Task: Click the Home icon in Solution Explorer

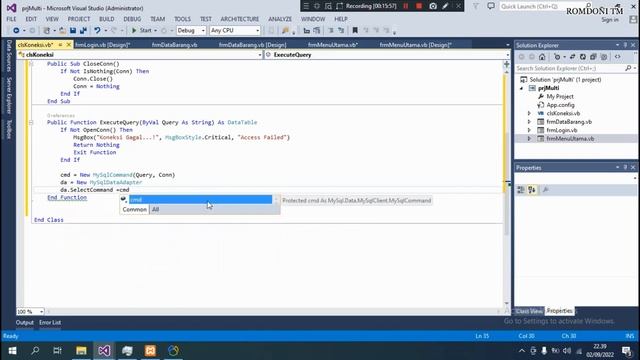Action: pos(542,57)
